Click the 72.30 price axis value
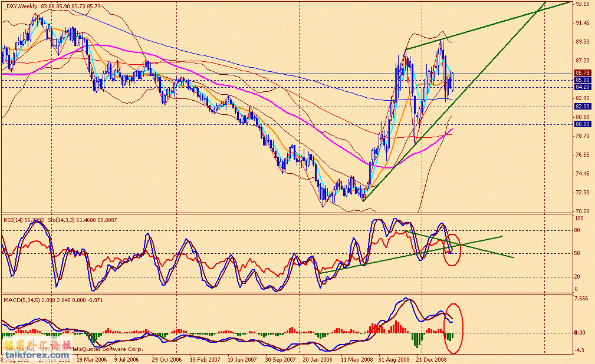This screenshot has height=364, width=595. click(x=583, y=192)
